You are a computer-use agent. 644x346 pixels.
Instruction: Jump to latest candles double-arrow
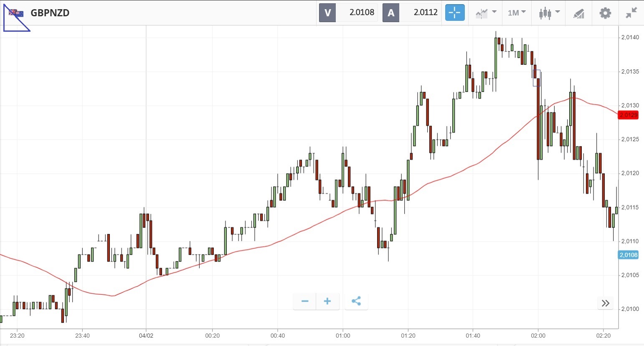click(605, 303)
